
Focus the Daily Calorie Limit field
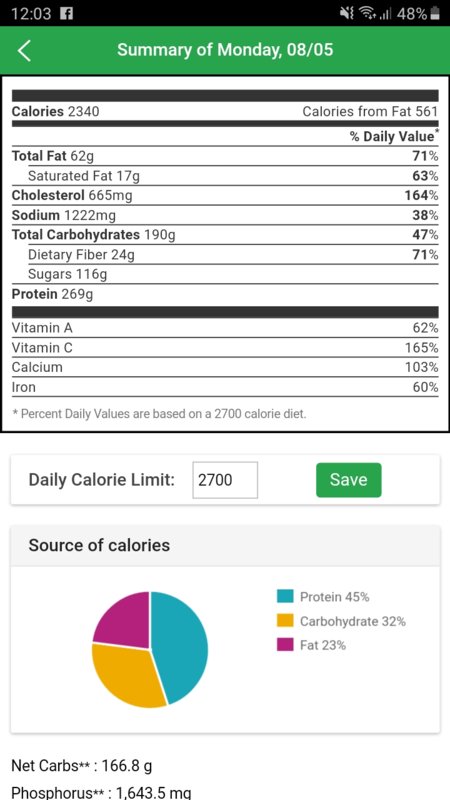[225, 480]
